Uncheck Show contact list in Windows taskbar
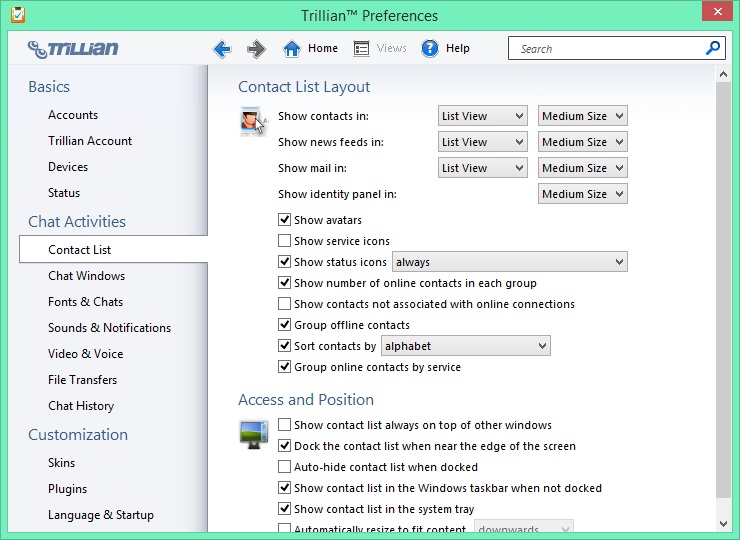 (284, 488)
